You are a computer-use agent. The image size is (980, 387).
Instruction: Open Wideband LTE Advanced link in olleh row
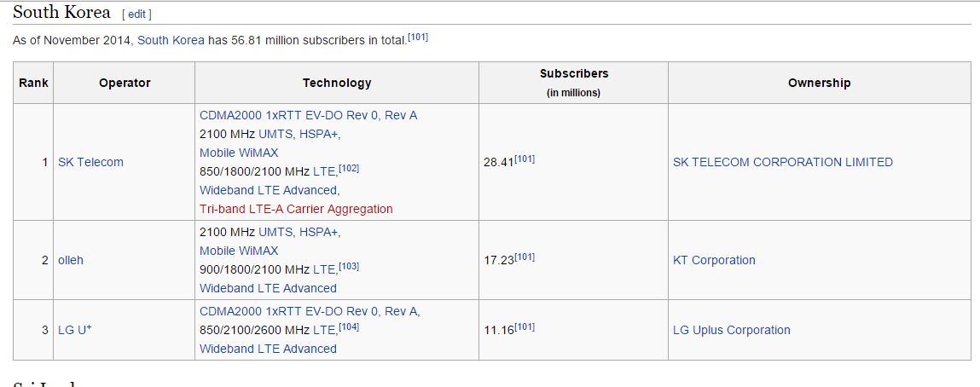coord(268,288)
